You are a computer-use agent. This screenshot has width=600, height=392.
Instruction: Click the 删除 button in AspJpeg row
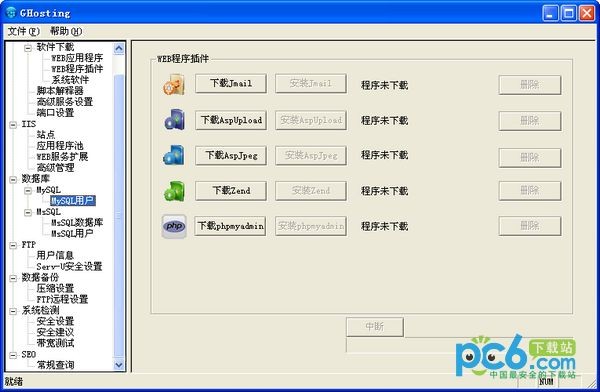coord(530,158)
